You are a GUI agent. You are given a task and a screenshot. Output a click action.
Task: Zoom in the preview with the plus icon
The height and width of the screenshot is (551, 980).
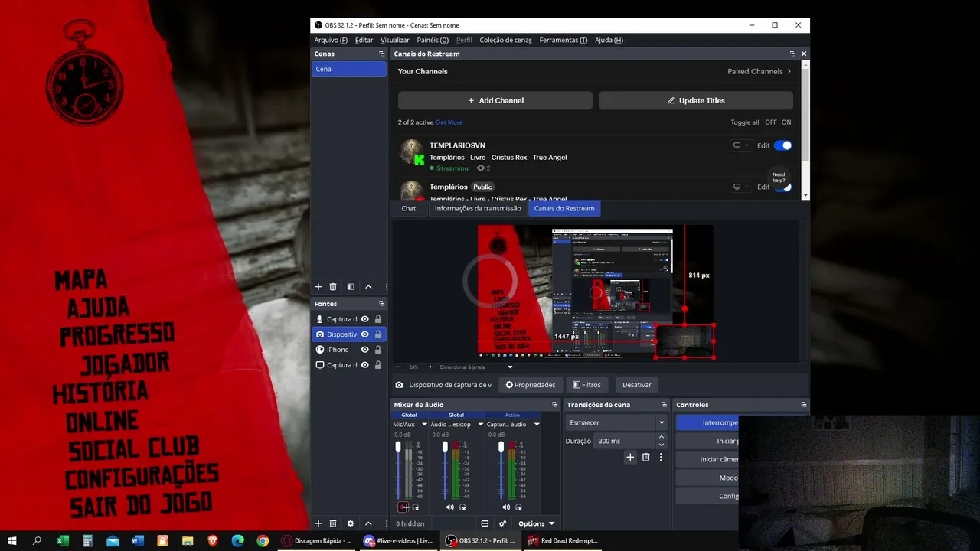pyautogui.click(x=430, y=367)
